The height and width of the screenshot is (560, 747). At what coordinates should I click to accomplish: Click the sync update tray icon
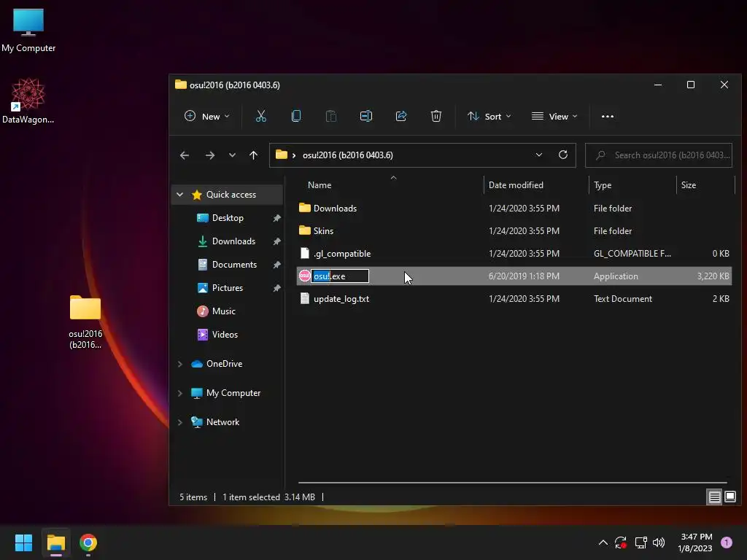(x=621, y=542)
